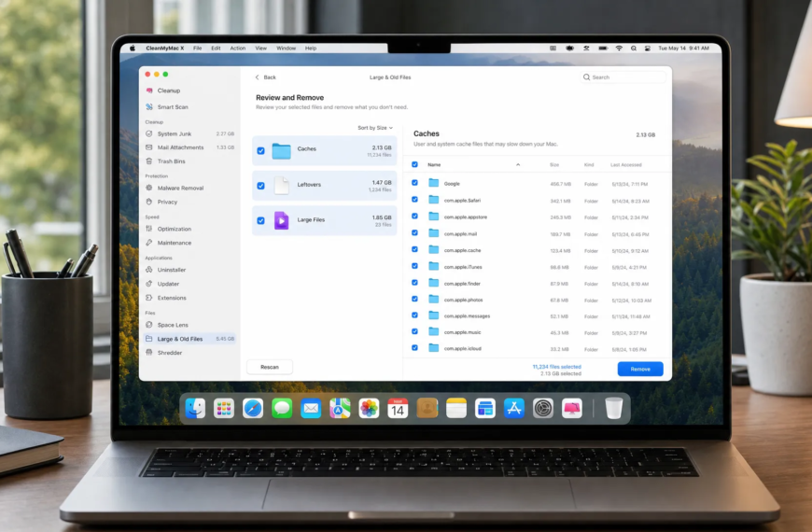Select Smart Scan in the sidebar

click(173, 106)
